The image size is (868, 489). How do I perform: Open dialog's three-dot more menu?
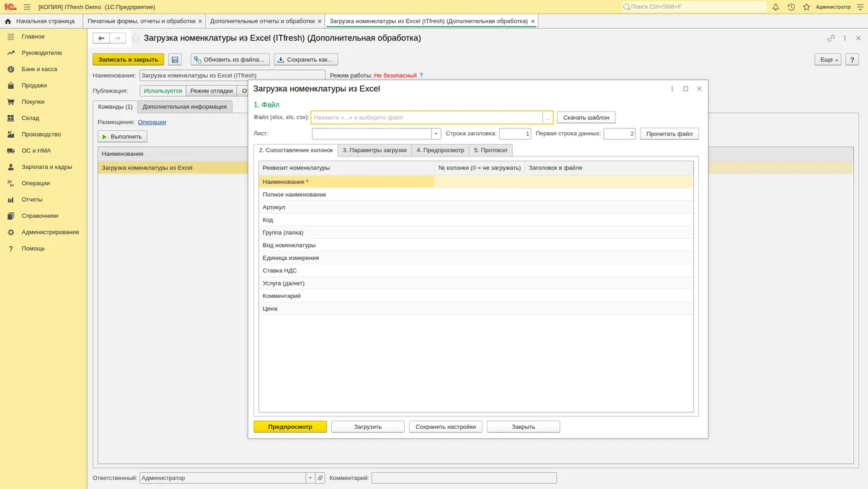pos(672,89)
